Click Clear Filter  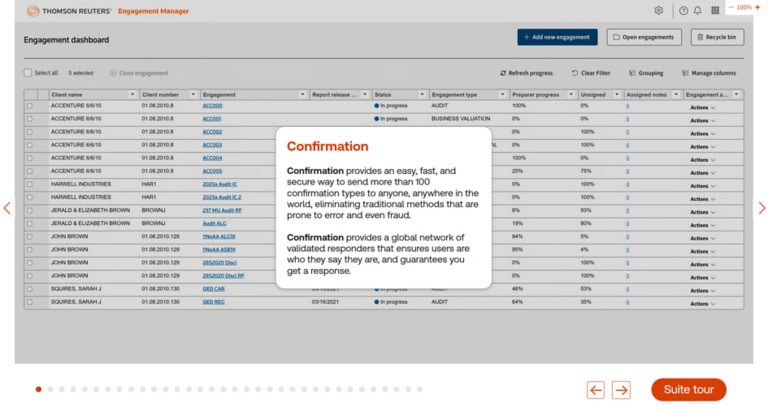point(591,73)
